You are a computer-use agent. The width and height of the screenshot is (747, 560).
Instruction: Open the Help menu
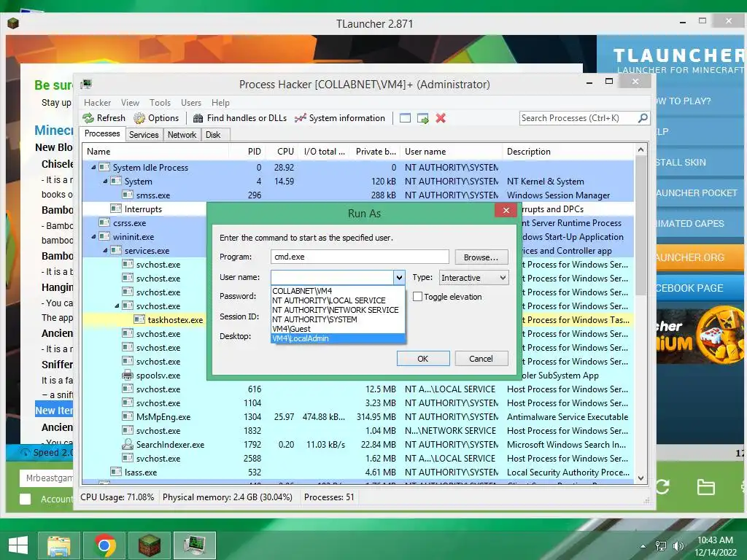coord(220,102)
